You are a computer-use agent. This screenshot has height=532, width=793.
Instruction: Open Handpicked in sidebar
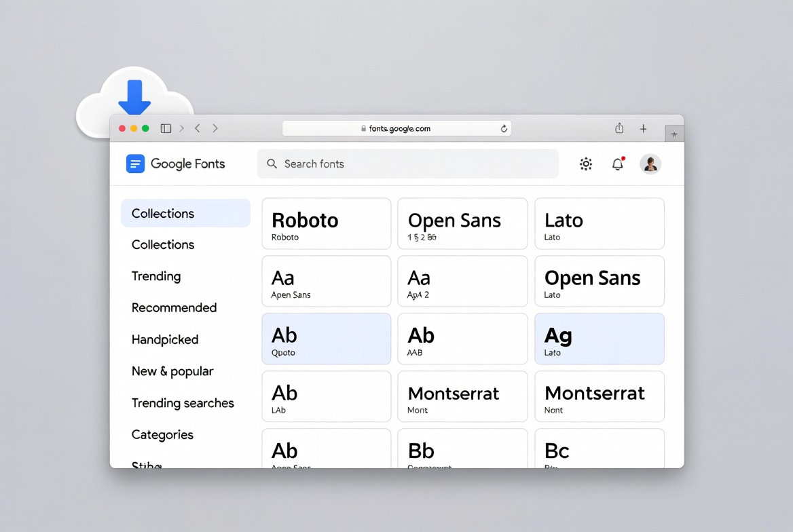[165, 339]
